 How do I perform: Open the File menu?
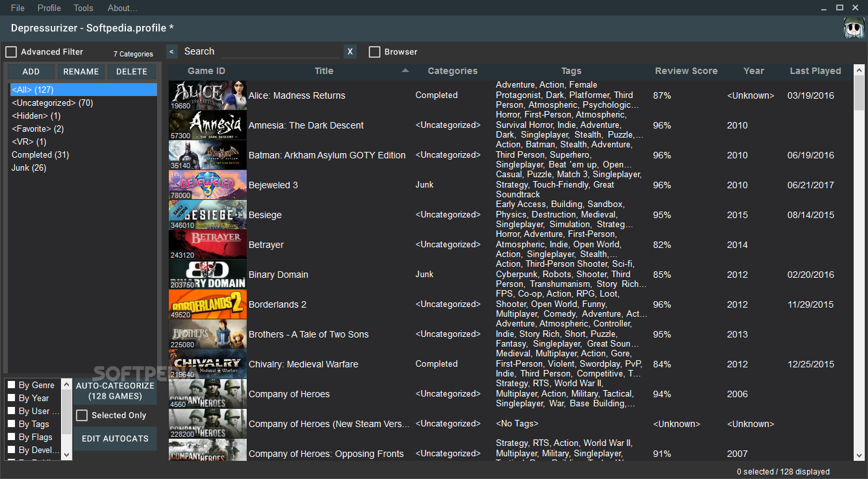pyautogui.click(x=18, y=8)
